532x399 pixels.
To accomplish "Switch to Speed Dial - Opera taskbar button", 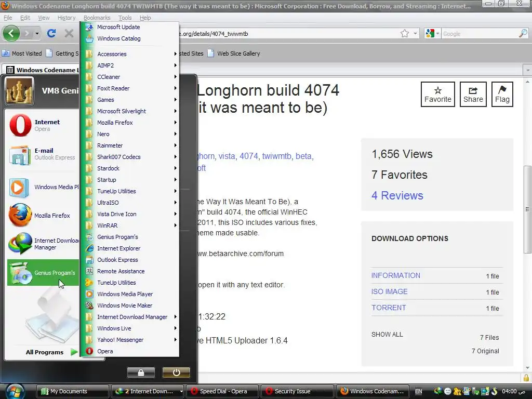I will coord(222,391).
